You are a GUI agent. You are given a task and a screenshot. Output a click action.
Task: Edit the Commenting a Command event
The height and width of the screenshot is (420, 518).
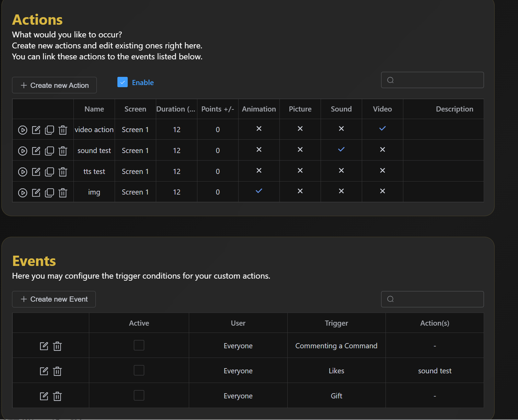(44, 346)
